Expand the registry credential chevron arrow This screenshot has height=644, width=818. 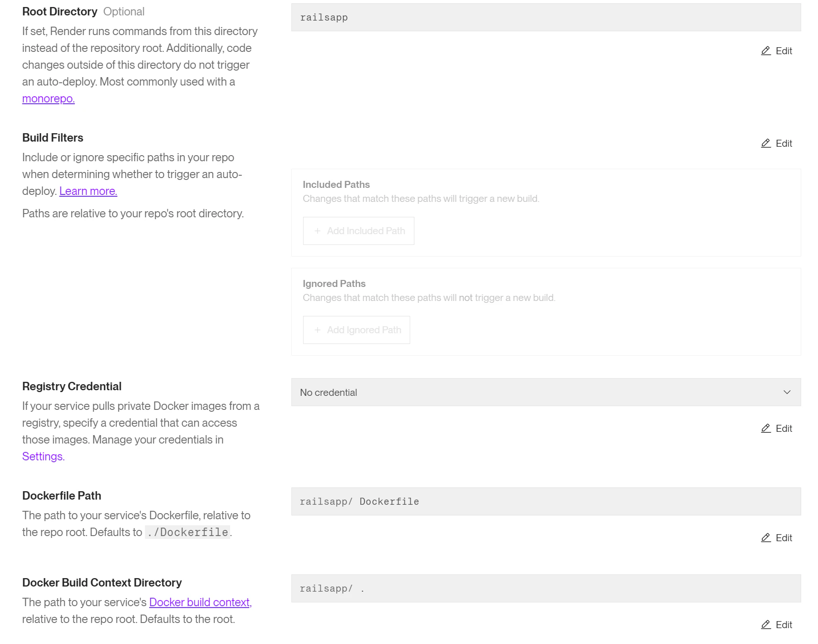pos(787,392)
